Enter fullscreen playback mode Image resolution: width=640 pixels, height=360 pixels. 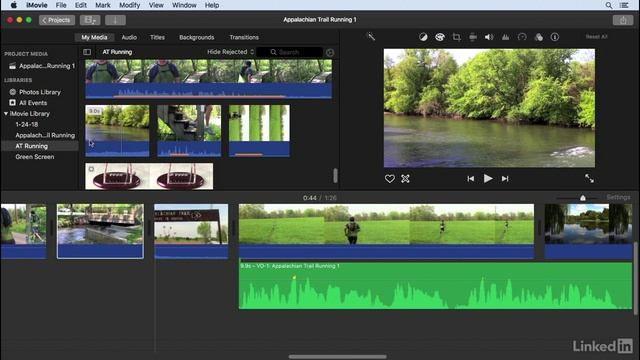point(589,178)
